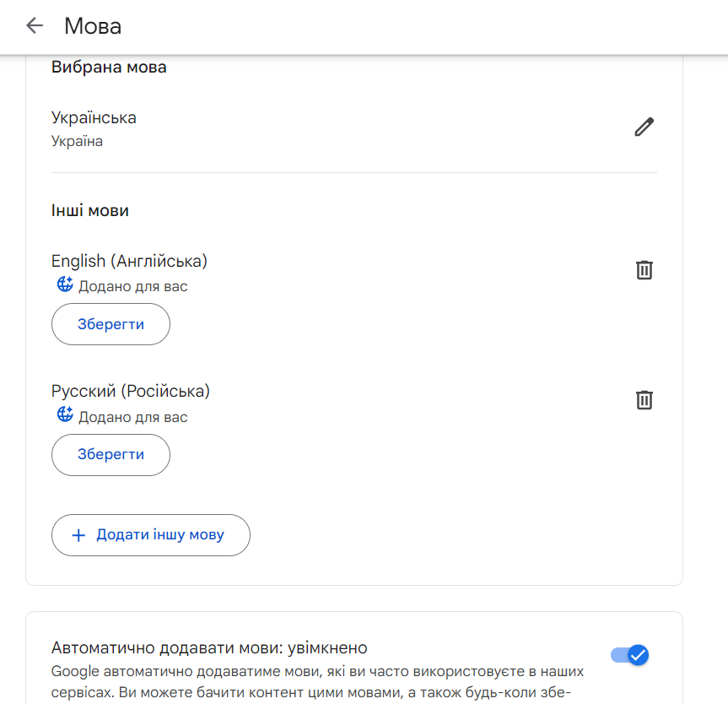Go back using the arrow icon
The height and width of the screenshot is (704, 728).
[34, 26]
